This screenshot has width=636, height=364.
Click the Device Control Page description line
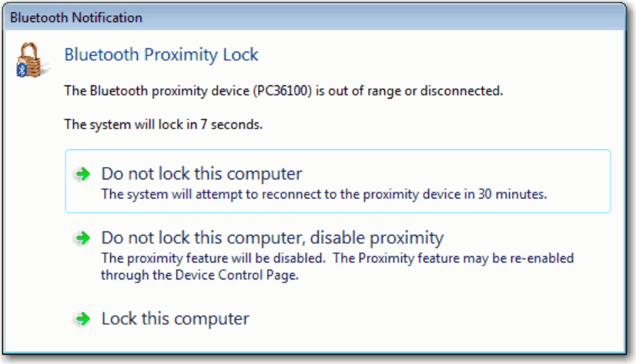(x=199, y=276)
